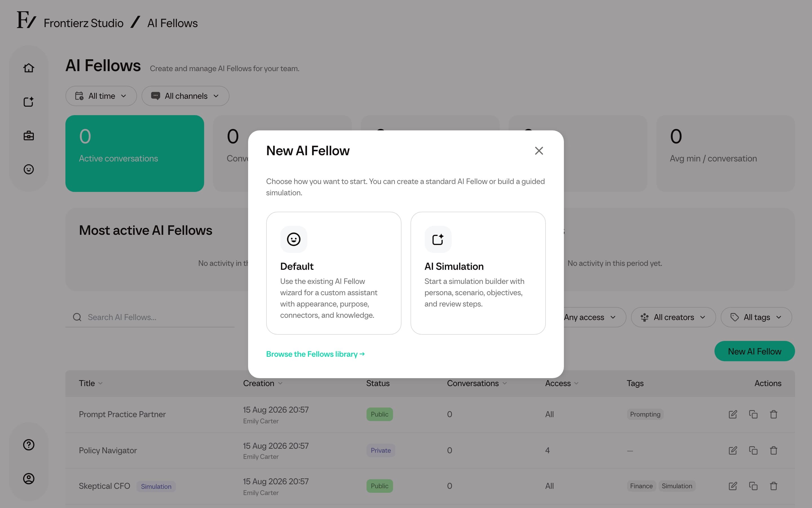The image size is (812, 508).
Task: Choose the AI Simulation option card
Action: pyautogui.click(x=478, y=273)
